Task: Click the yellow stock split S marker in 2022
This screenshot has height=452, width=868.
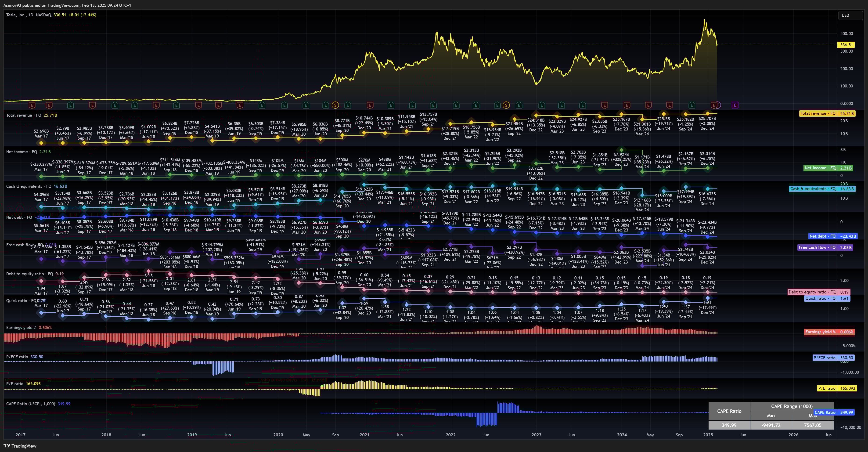Action: coord(506,105)
